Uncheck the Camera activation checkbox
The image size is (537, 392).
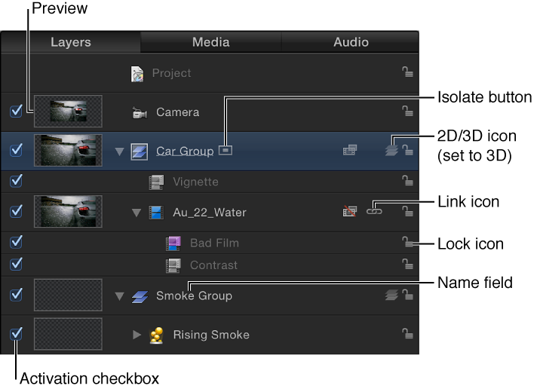[16, 111]
